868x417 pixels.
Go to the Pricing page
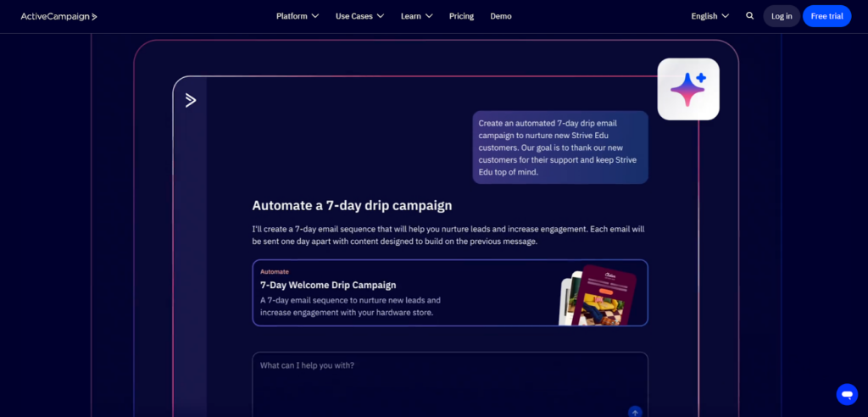click(x=461, y=16)
